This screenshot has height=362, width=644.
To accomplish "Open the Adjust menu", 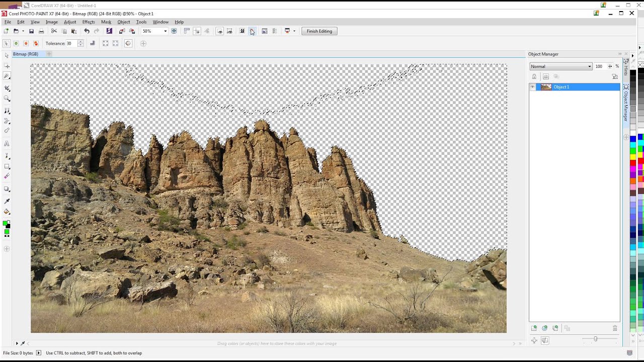I will tap(70, 22).
